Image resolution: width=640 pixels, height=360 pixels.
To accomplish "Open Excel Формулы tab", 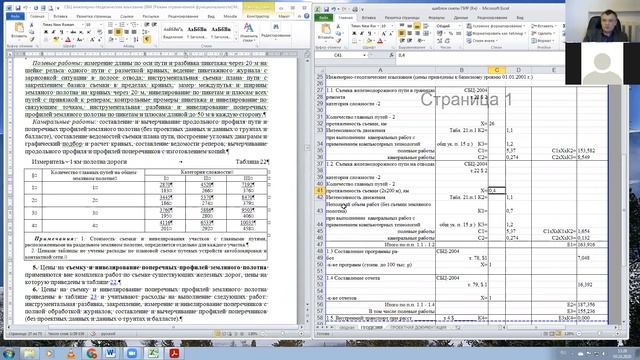I will pos(436,18).
